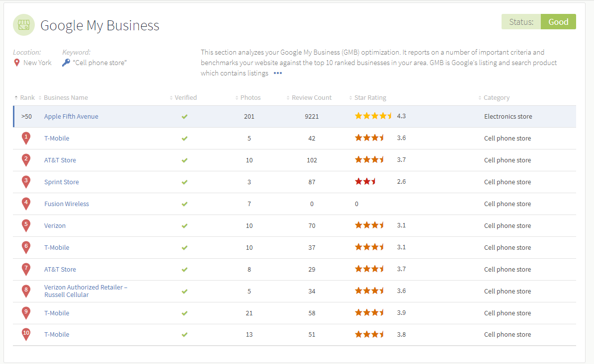The image size is (594, 364).
Task: Sort the table by Star Rating column
Action: tap(368, 98)
